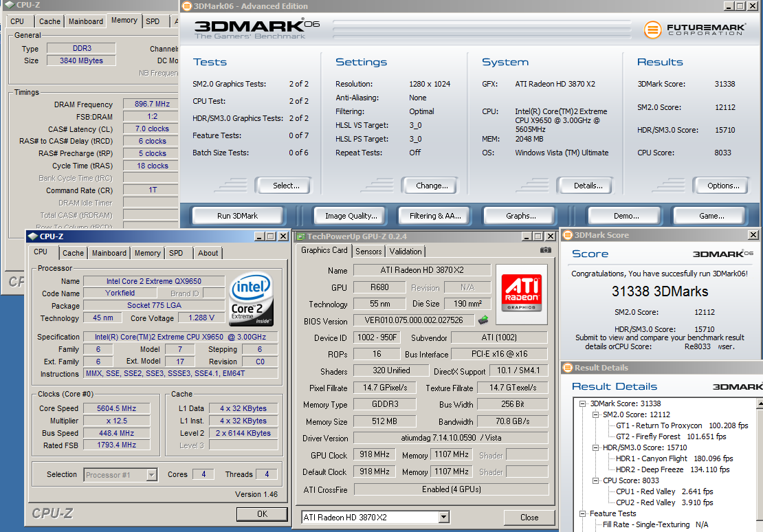
Task: Open About tab in front CPU-Z
Action: (x=208, y=253)
